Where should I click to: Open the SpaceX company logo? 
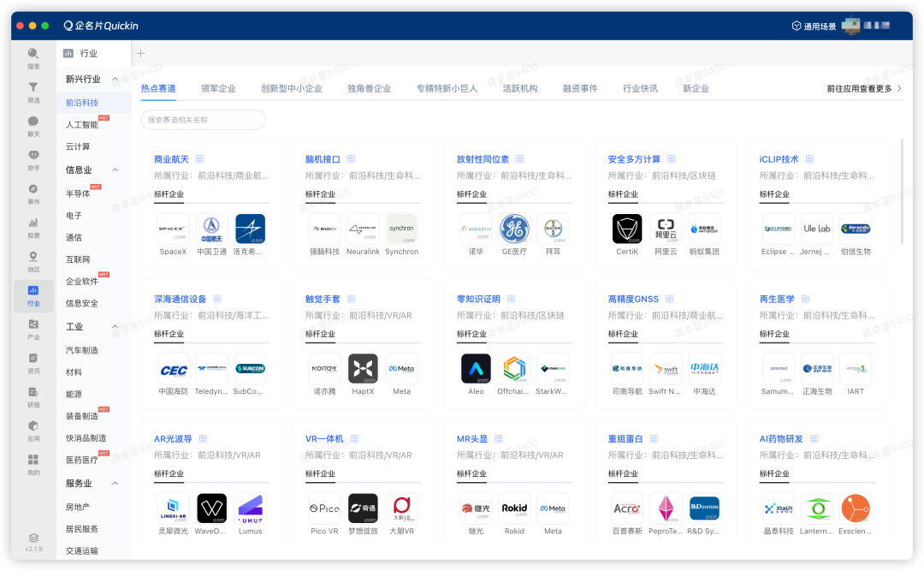(x=173, y=229)
